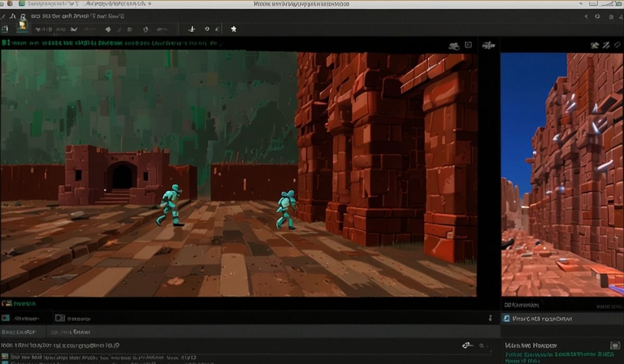Click the green status text line above the viewport
Screen dimensions: 624x364
click(112, 44)
